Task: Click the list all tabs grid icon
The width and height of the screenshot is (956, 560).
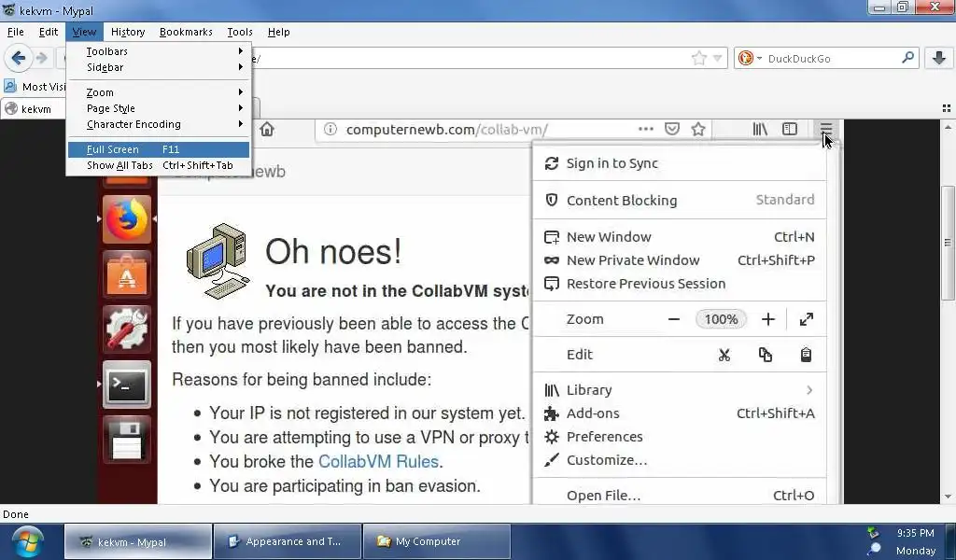Action: click(947, 108)
